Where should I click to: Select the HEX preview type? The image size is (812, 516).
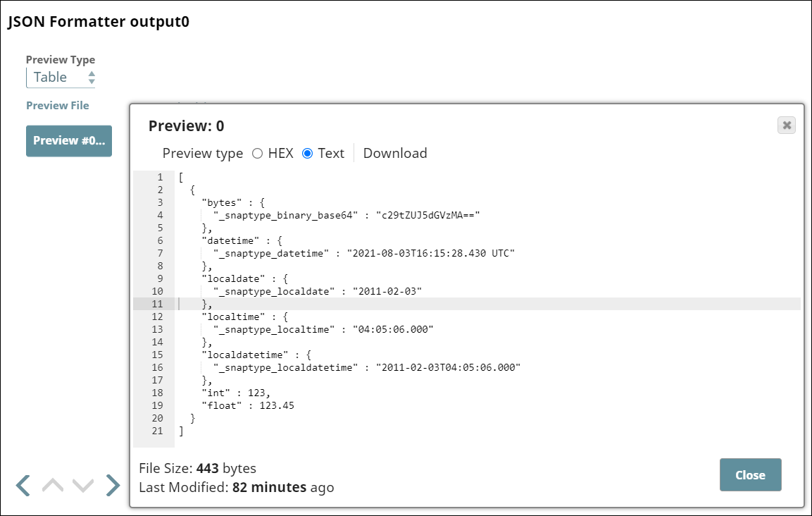coord(257,154)
